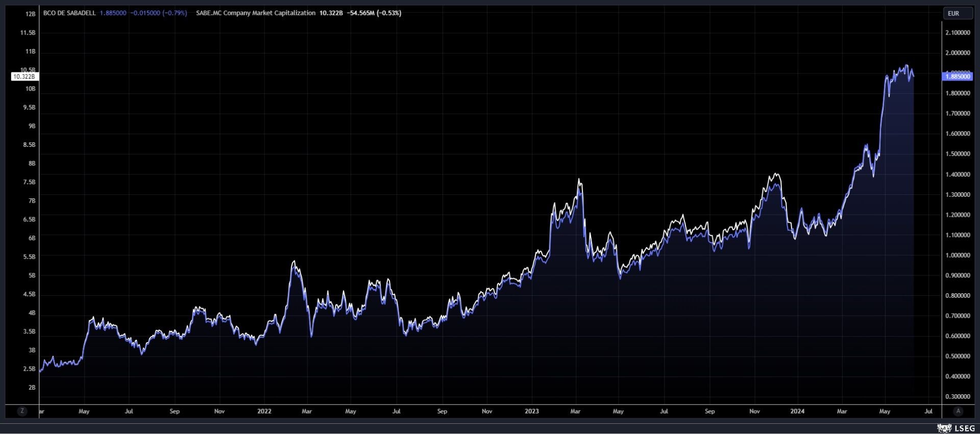Click the 0.700000 label on price axis
Viewport: 980px width, 434px height.
(958, 316)
